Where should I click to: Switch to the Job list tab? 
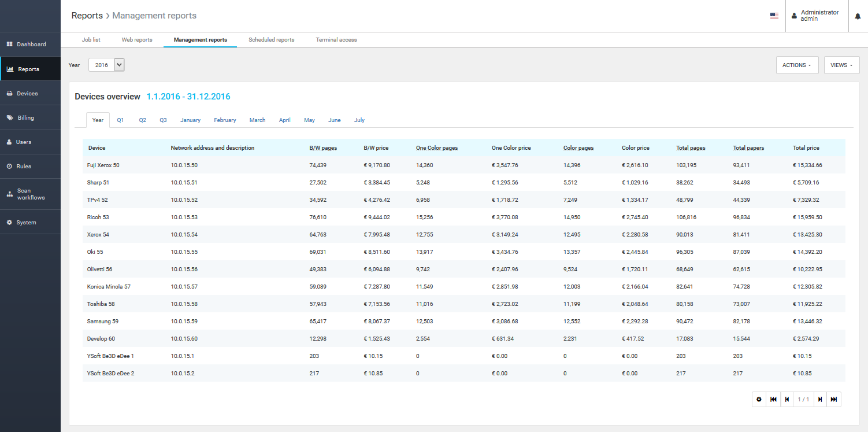91,40
